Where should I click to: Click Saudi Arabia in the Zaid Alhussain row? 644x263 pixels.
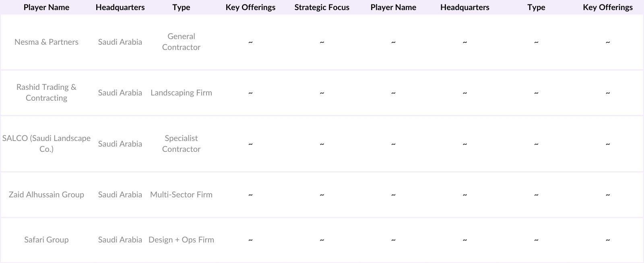120,195
